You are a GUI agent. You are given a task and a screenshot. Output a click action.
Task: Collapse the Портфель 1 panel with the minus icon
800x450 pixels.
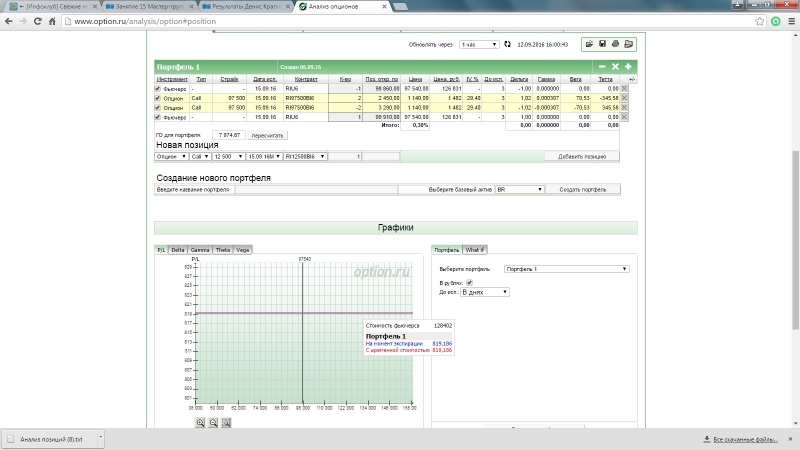[x=602, y=67]
